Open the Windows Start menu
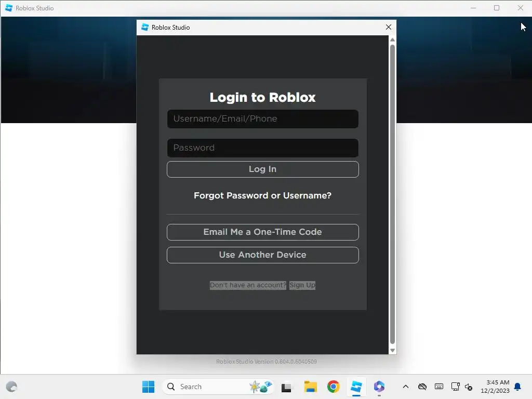Image resolution: width=532 pixels, height=399 pixels. click(x=148, y=387)
